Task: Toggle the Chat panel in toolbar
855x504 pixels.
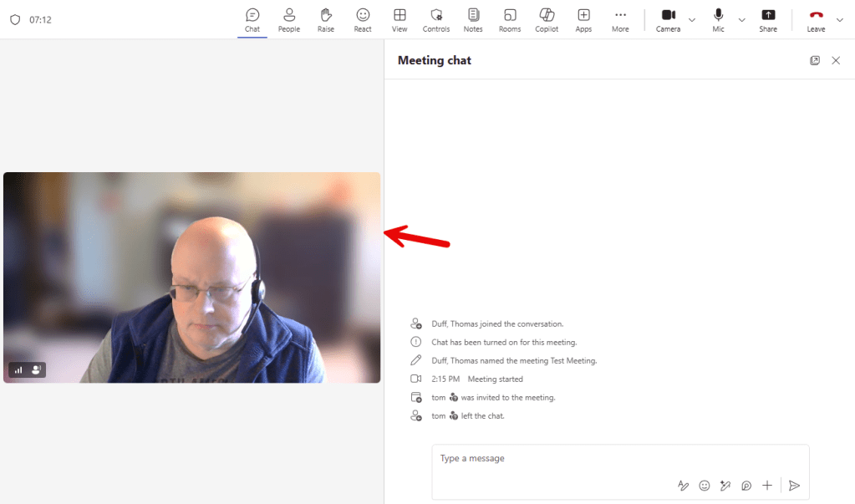Action: tap(252, 19)
